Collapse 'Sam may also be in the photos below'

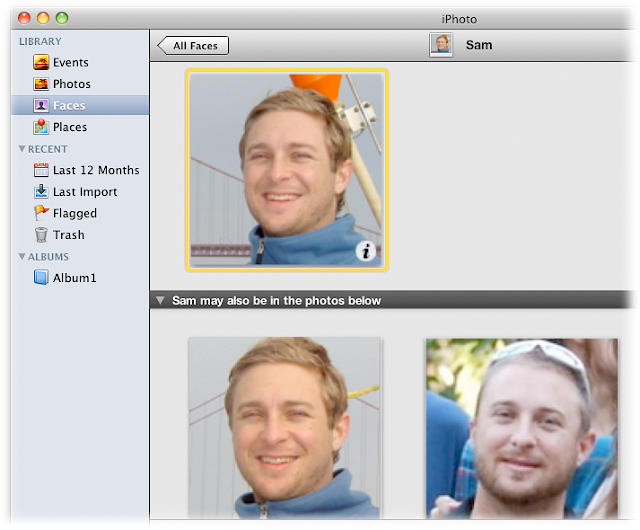coord(160,301)
